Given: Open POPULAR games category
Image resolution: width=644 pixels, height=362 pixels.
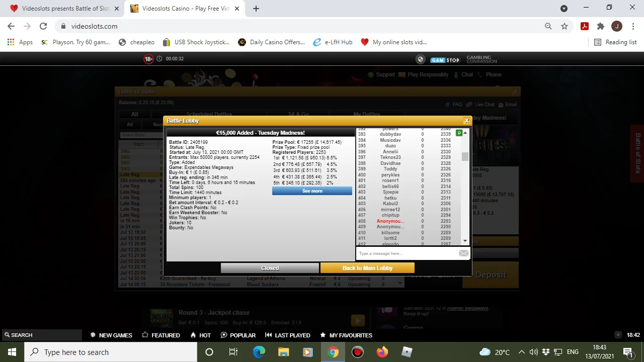Looking at the screenshot, I should coord(238,335).
